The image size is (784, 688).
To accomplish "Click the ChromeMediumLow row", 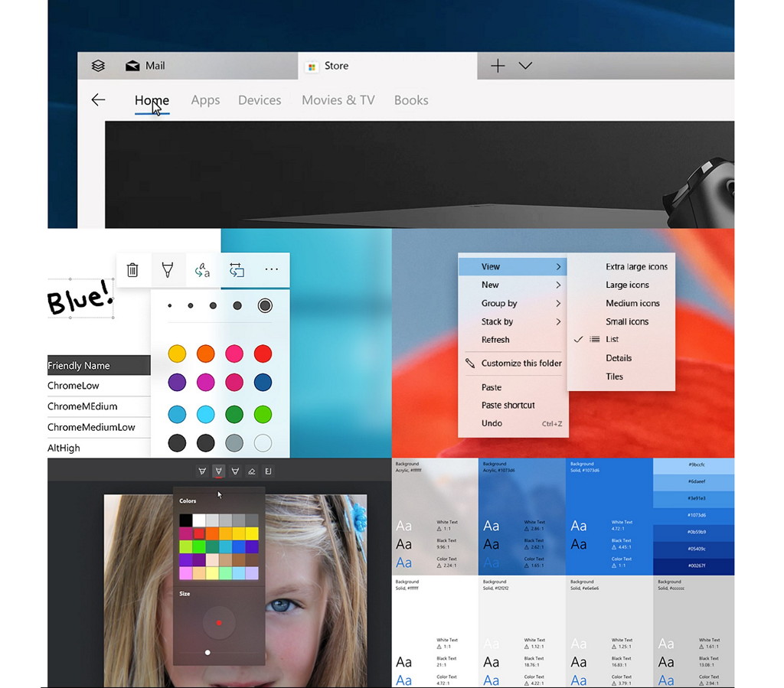I will tap(99, 427).
